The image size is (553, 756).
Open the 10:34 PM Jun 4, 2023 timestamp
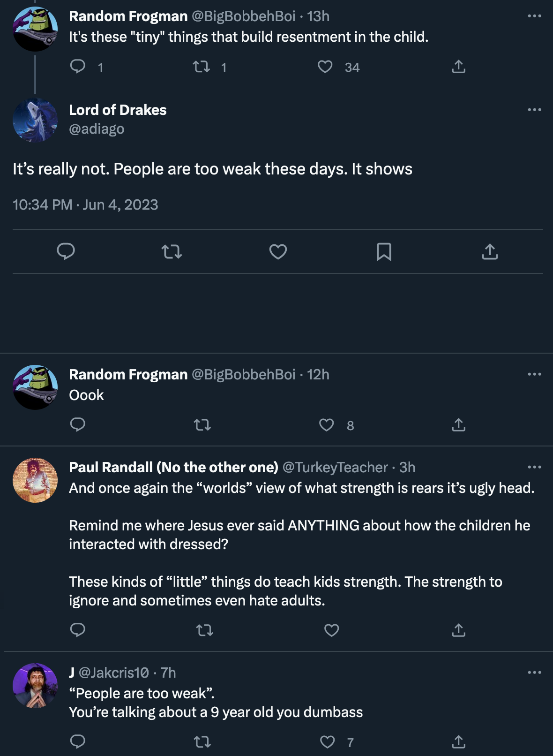pos(85,204)
